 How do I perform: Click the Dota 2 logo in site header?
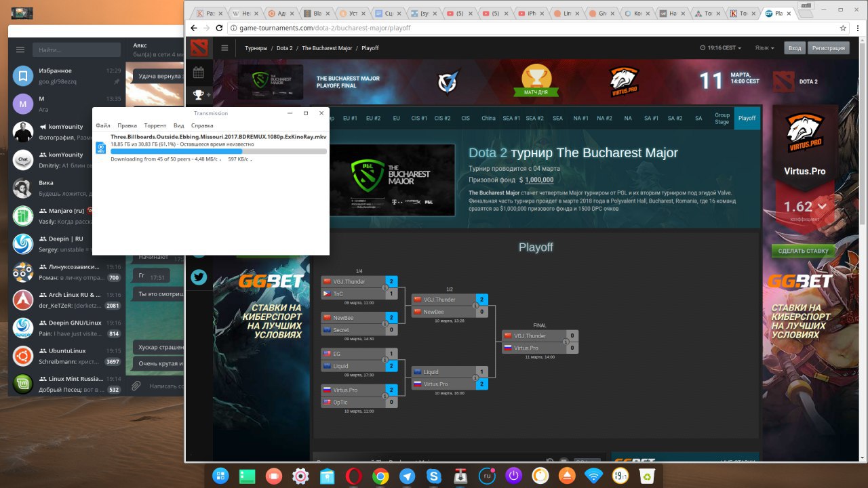pyautogui.click(x=199, y=48)
